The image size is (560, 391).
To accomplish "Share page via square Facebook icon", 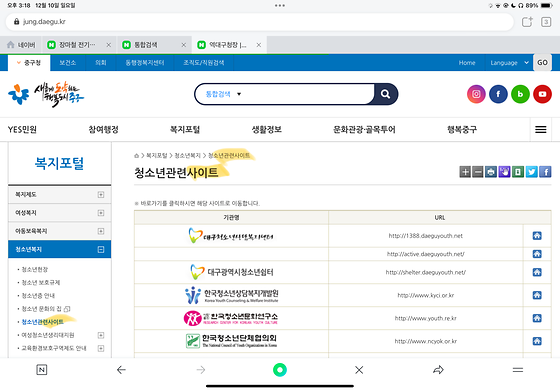I will click(545, 172).
